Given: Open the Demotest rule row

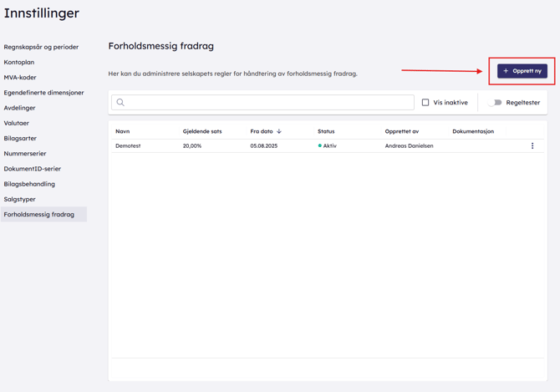Looking at the screenshot, I should (128, 145).
